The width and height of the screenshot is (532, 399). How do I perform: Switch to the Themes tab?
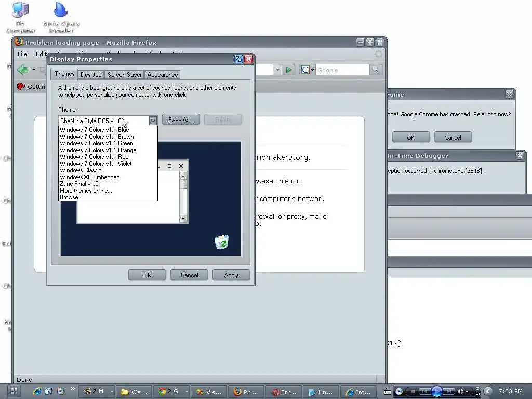pyautogui.click(x=64, y=74)
